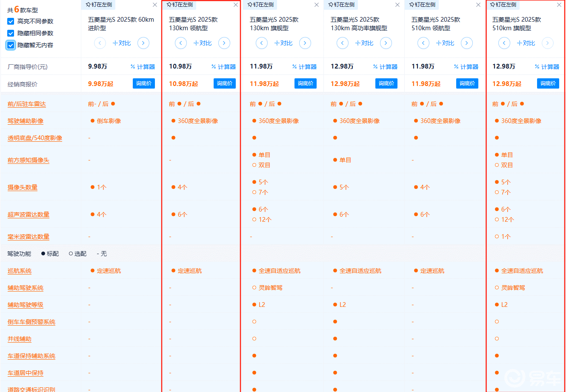Pin 130km 高功率旗舰型 column to left
Viewport: 566px width, 392px height.
(342, 5)
